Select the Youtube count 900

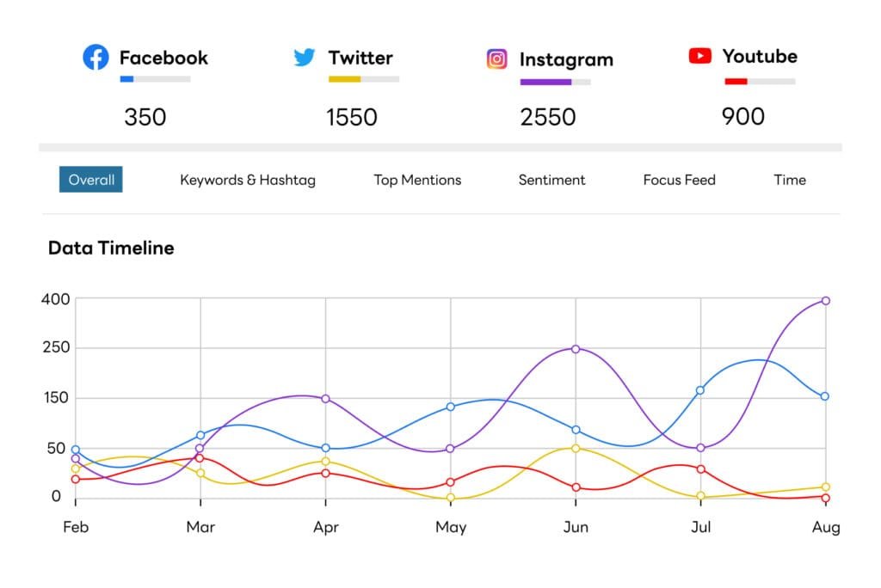(742, 117)
